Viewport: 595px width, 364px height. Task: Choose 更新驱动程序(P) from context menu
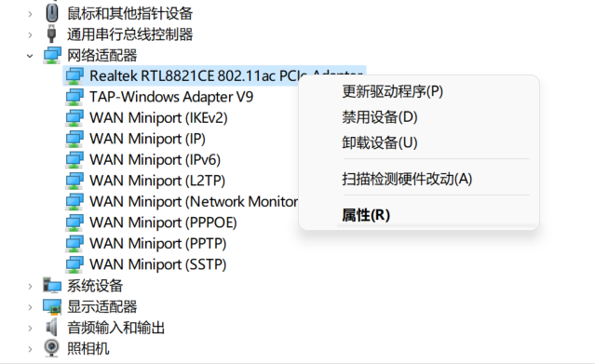(x=392, y=91)
